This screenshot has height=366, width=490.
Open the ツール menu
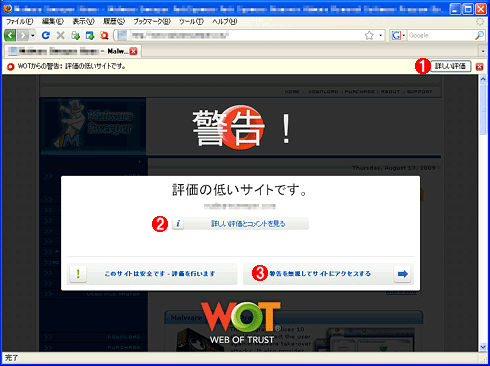coord(191,22)
